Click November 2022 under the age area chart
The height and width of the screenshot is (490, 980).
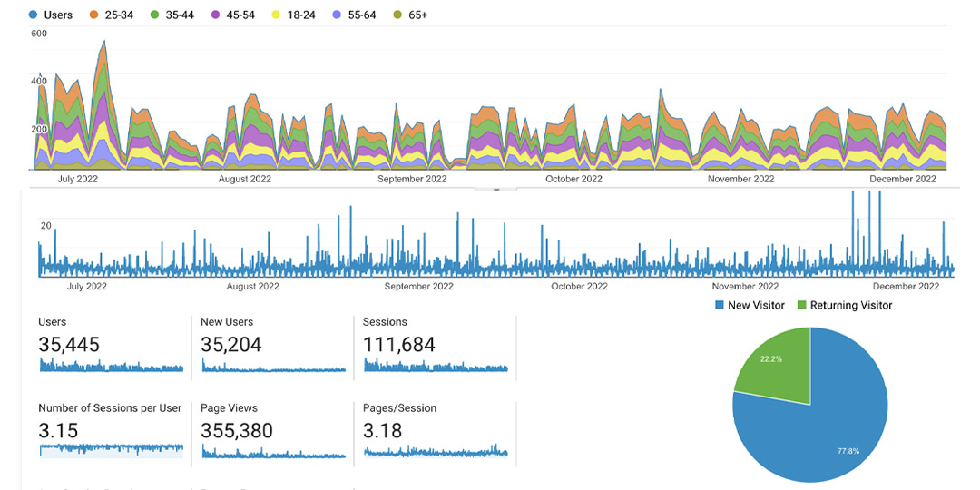[740, 178]
